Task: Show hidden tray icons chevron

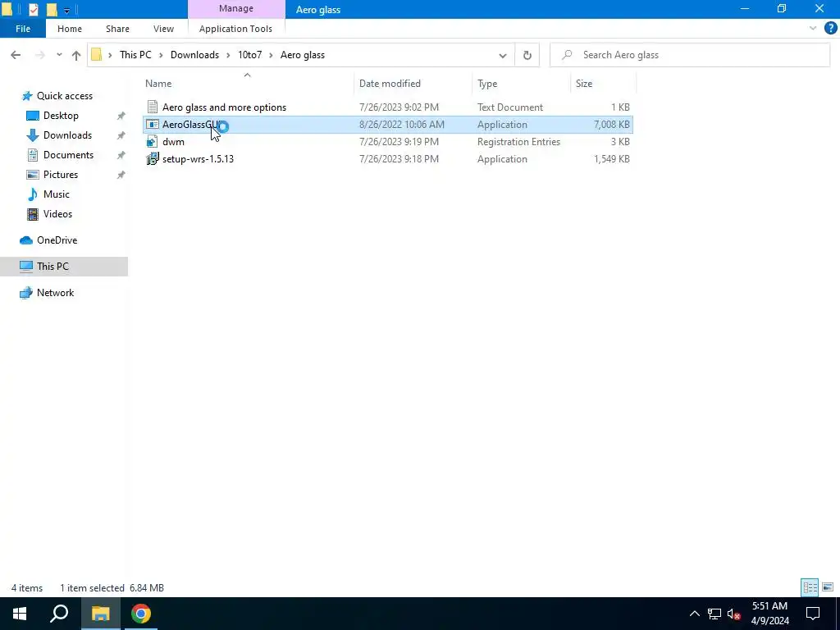Action: coord(694,614)
